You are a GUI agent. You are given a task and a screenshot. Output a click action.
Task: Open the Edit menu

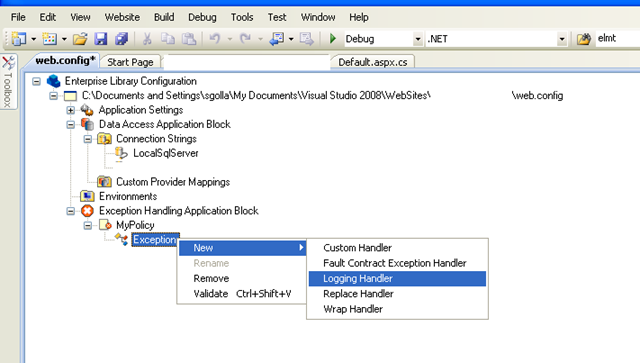47,17
